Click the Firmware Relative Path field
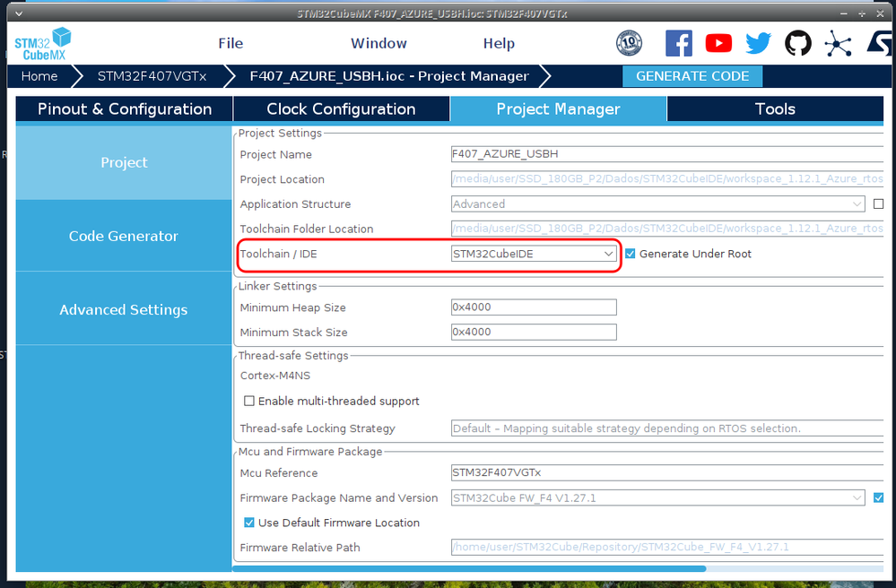896x588 pixels. point(667,547)
